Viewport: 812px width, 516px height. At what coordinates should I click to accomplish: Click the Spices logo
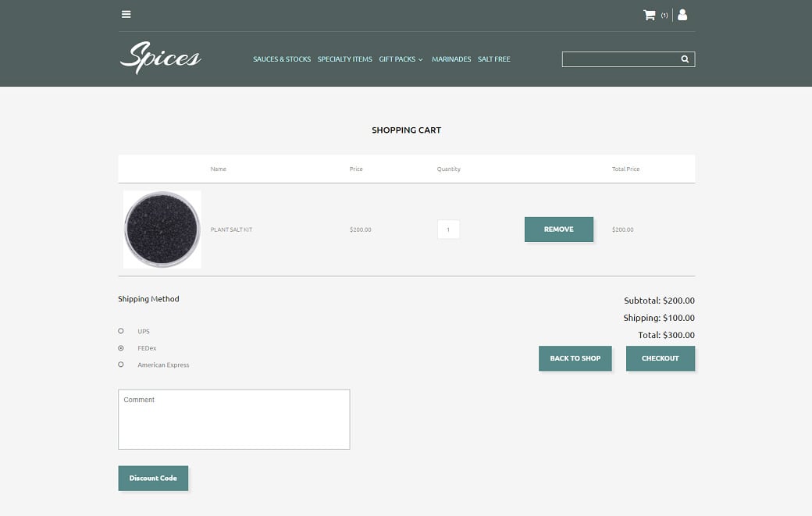tap(161, 58)
